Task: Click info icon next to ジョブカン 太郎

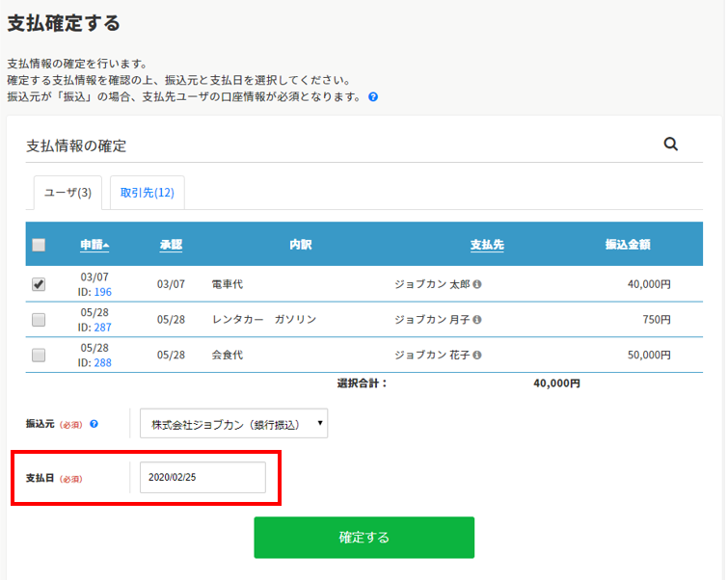Action: pyautogui.click(x=477, y=284)
